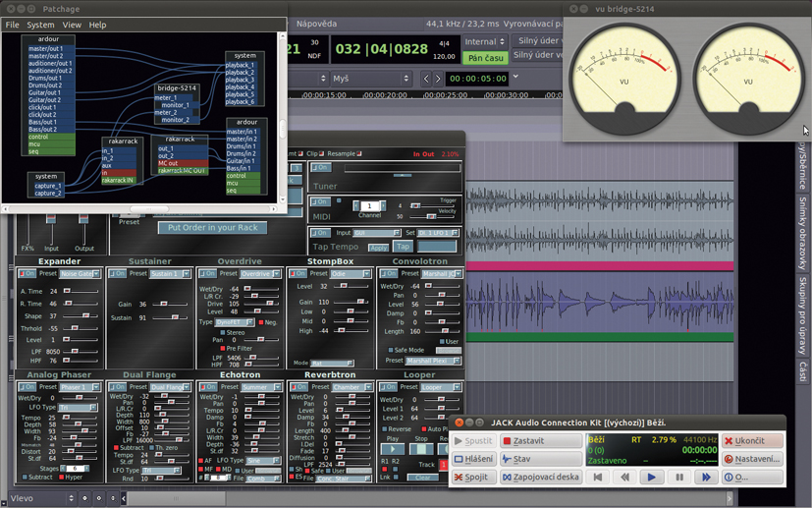Click Ardour Pán času button
The width and height of the screenshot is (812, 508).
(x=485, y=58)
